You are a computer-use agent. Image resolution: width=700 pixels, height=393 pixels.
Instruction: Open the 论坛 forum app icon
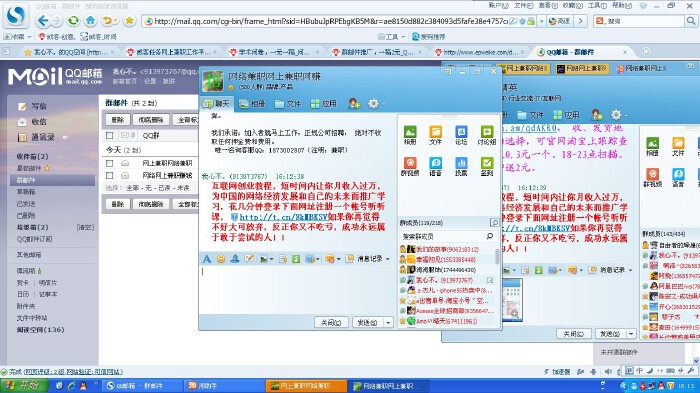(461, 135)
